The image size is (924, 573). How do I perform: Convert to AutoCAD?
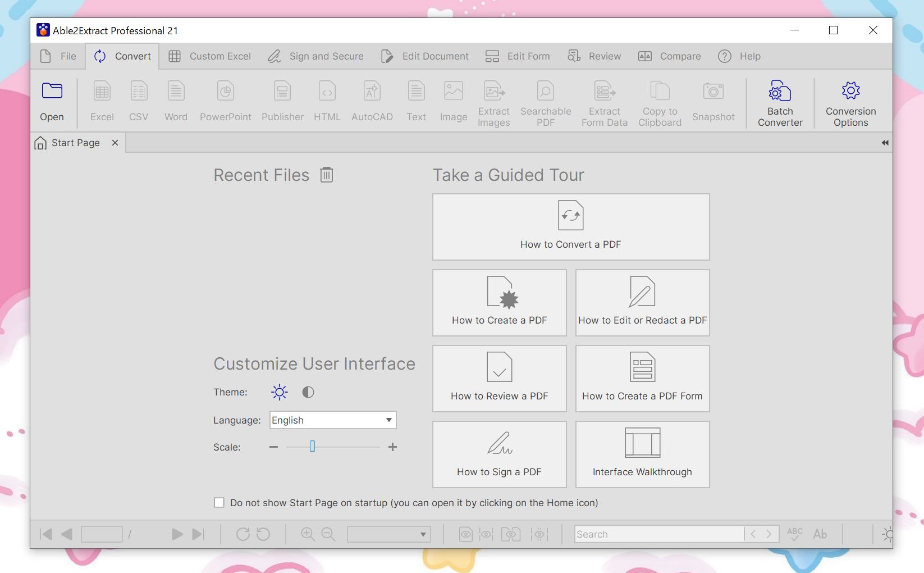pos(372,102)
